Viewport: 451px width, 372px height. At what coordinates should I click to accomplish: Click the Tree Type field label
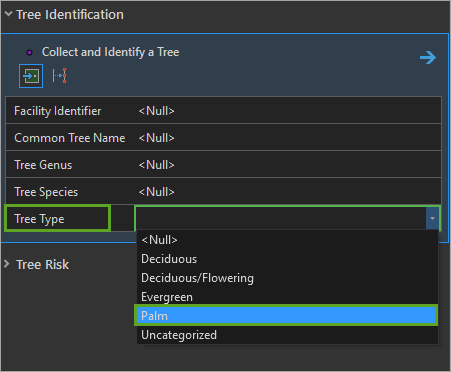point(39,219)
